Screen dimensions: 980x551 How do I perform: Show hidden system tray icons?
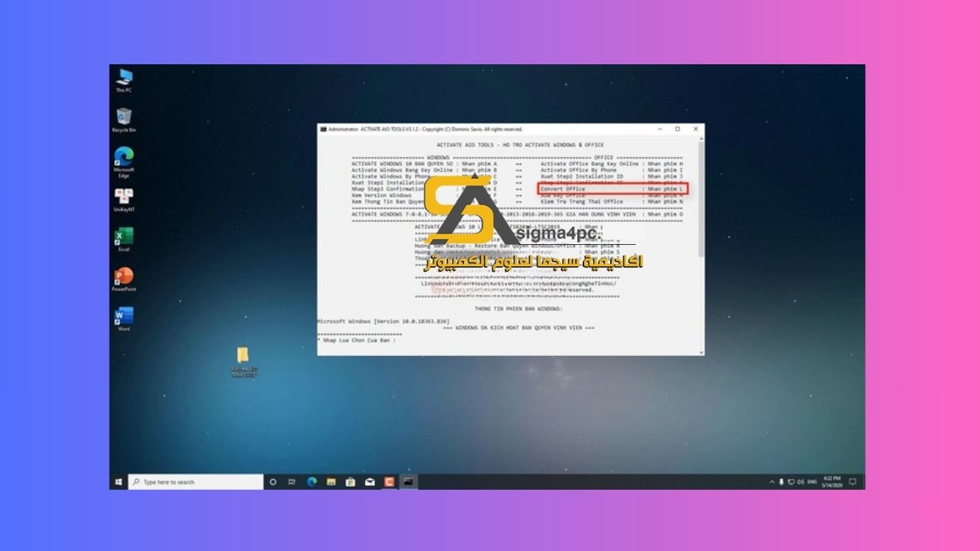point(772,482)
